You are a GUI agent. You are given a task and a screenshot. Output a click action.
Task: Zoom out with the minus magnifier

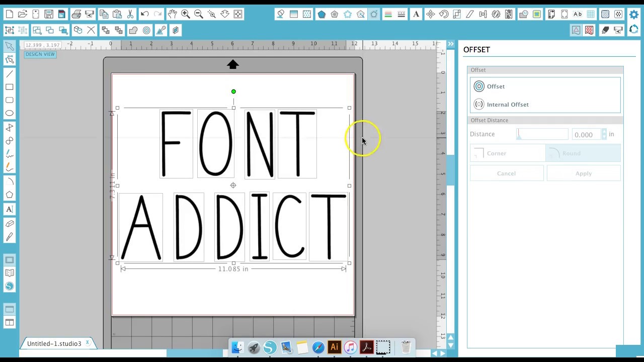click(199, 14)
